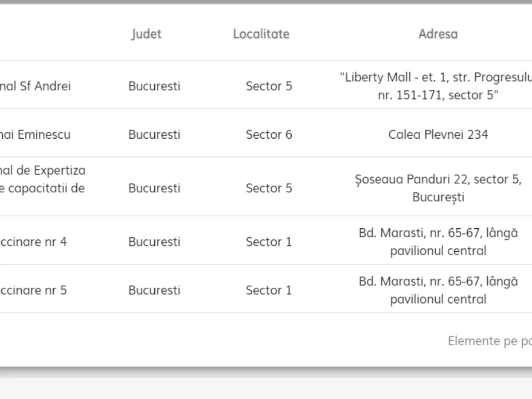Click Sector 5 in the Sf Andrei row
This screenshot has height=399, width=532.
click(269, 86)
